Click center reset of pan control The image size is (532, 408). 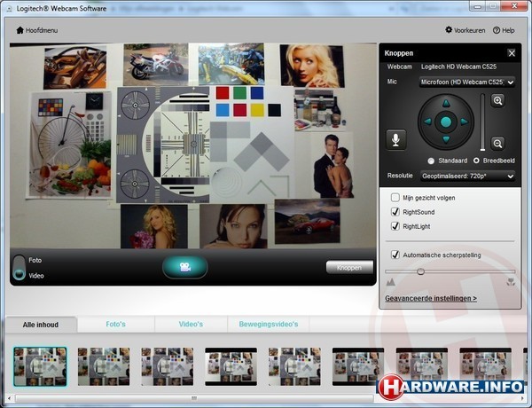pos(446,122)
